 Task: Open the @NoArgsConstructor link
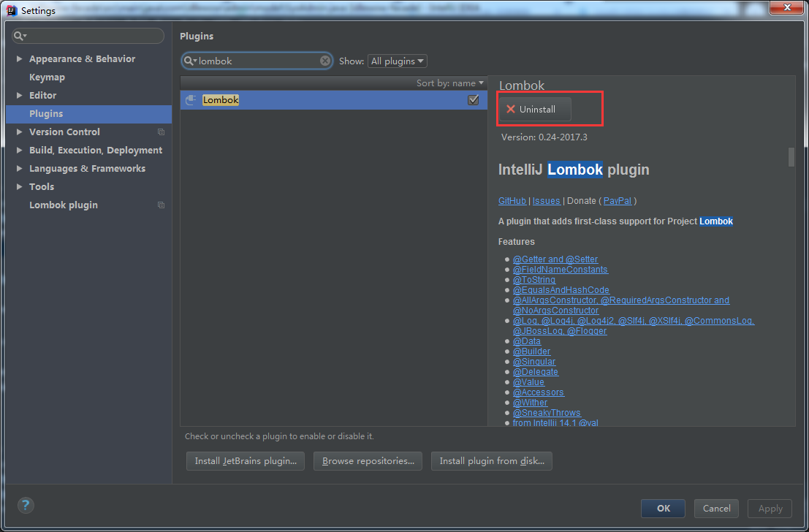pyautogui.click(x=555, y=311)
